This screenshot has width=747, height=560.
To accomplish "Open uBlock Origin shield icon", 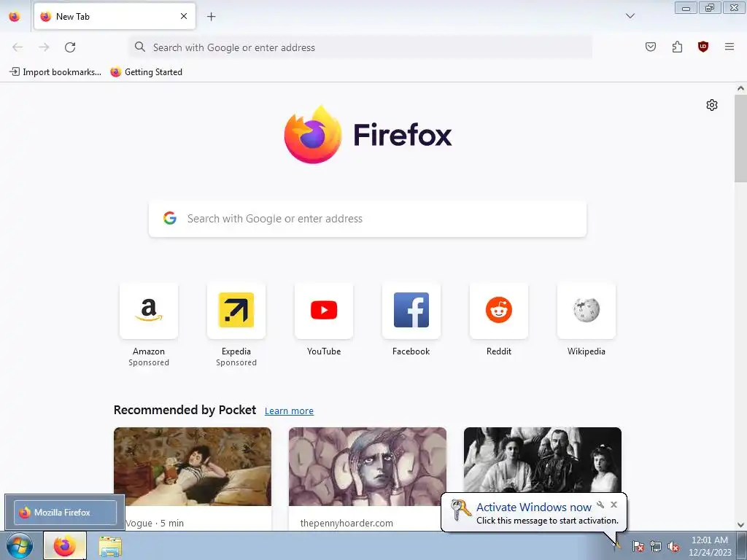I will tap(703, 47).
